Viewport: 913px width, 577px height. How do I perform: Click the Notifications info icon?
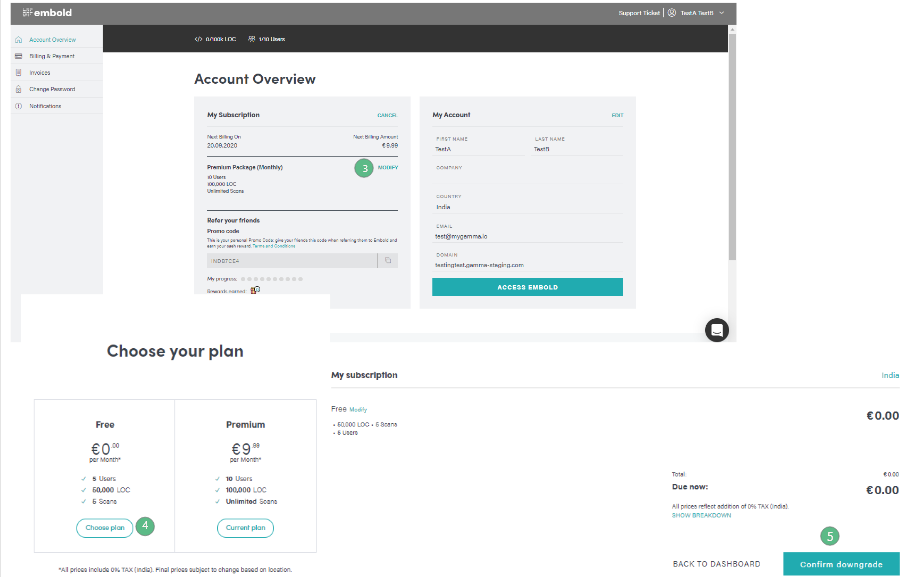pos(19,106)
